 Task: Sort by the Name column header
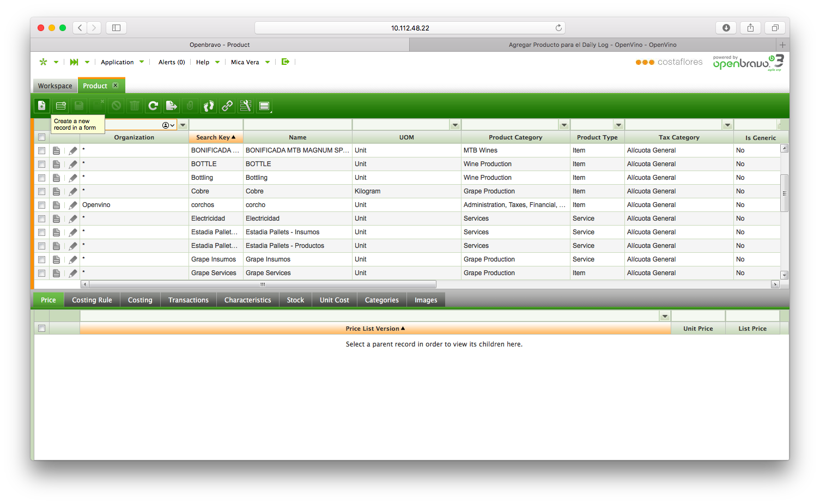(x=297, y=137)
